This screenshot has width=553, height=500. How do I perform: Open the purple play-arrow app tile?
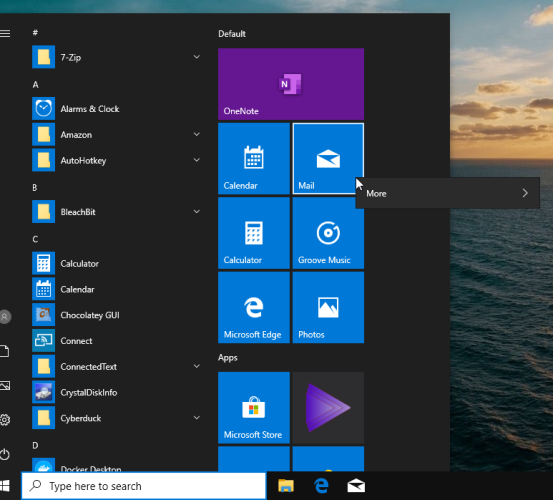pos(328,408)
